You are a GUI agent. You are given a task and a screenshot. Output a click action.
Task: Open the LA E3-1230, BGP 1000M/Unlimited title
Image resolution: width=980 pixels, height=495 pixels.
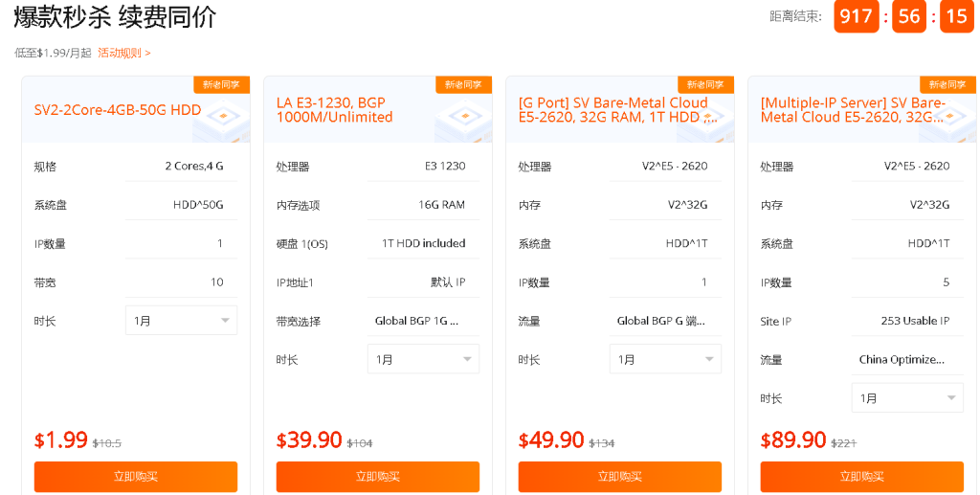[x=335, y=110]
